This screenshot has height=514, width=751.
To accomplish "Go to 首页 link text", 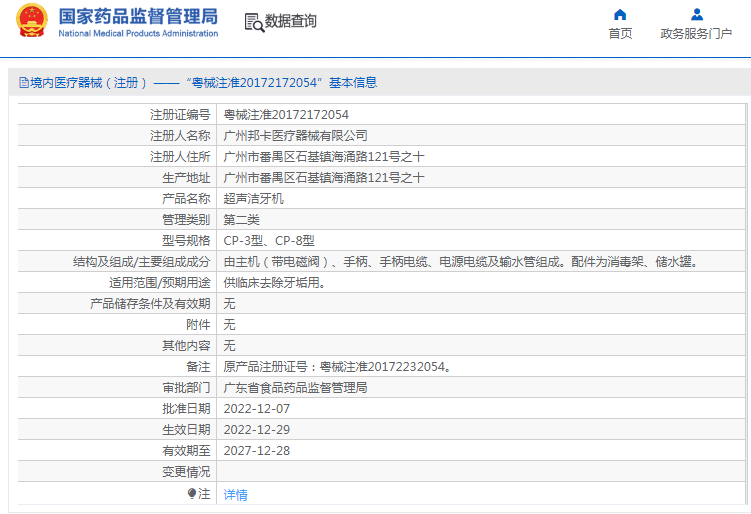I will click(x=620, y=34).
